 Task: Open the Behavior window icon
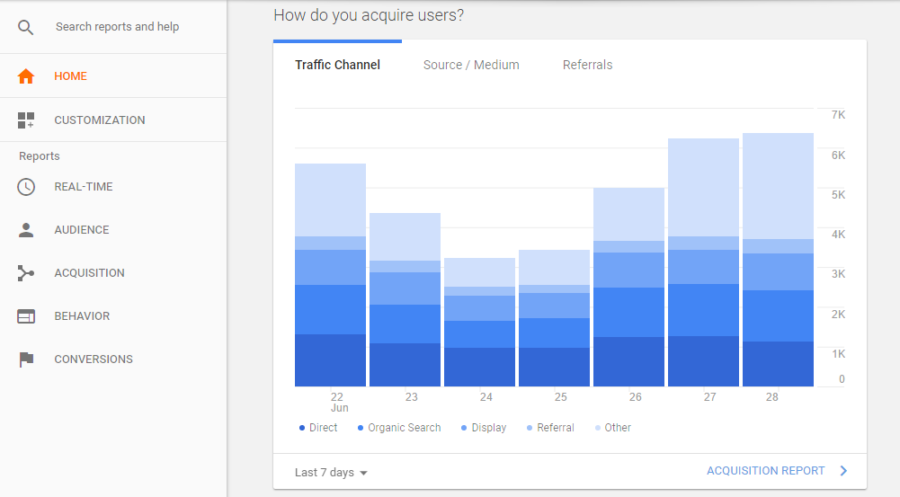[x=26, y=316]
